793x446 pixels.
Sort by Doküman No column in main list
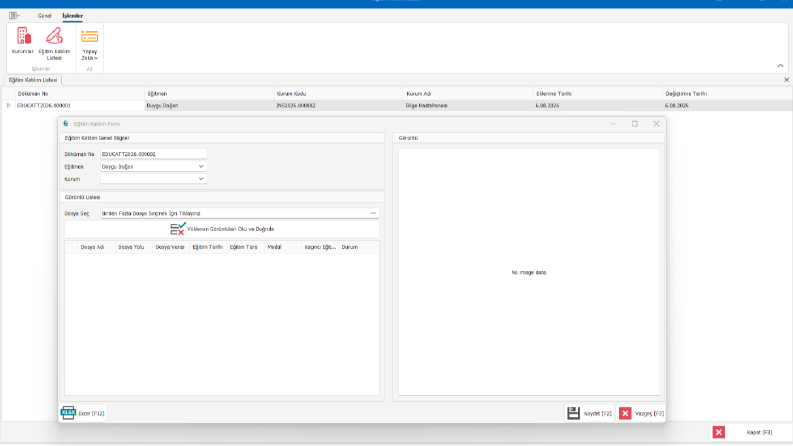[80, 94]
